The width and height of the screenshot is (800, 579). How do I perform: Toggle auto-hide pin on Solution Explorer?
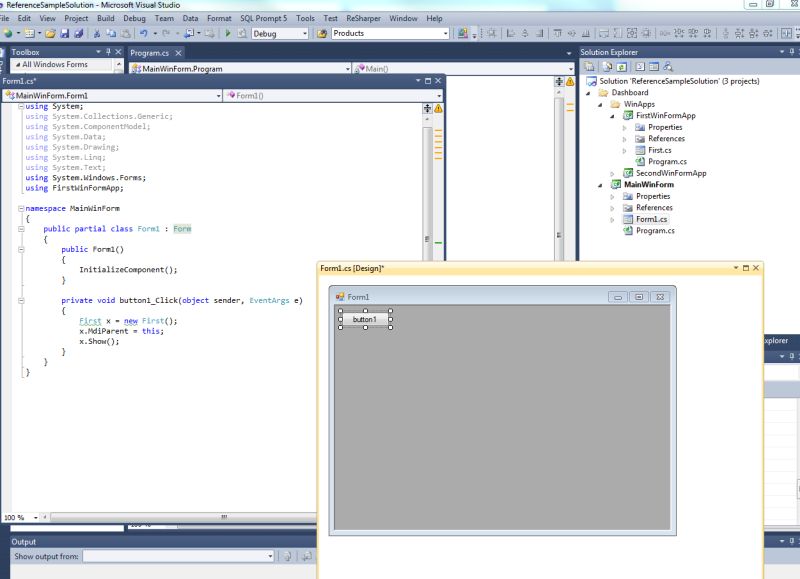pyautogui.click(x=790, y=50)
